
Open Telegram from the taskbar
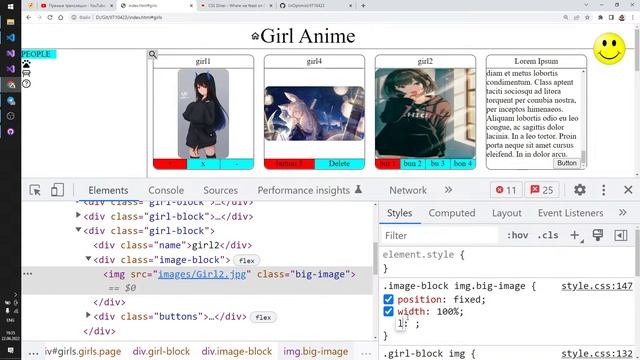coord(11,100)
